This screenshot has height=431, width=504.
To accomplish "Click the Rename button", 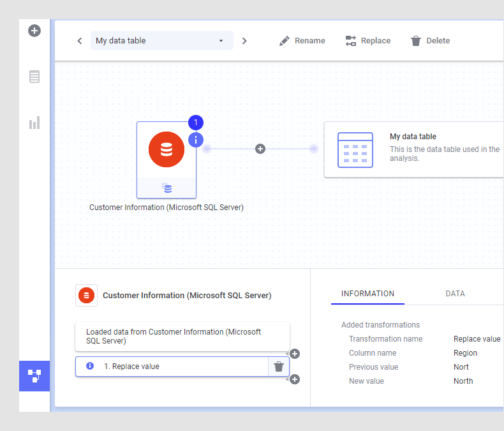I will (x=302, y=41).
